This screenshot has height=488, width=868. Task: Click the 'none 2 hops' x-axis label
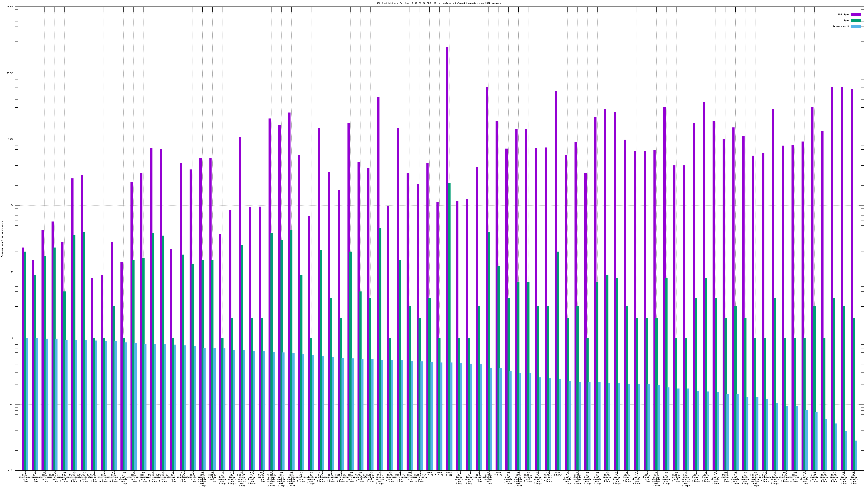click(557, 474)
